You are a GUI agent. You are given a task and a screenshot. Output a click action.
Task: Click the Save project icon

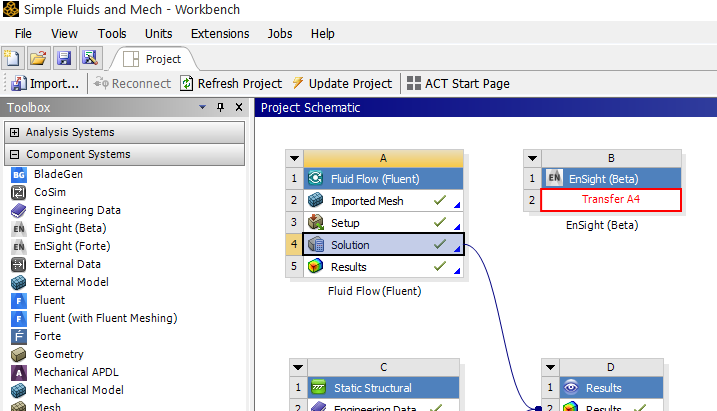click(64, 58)
